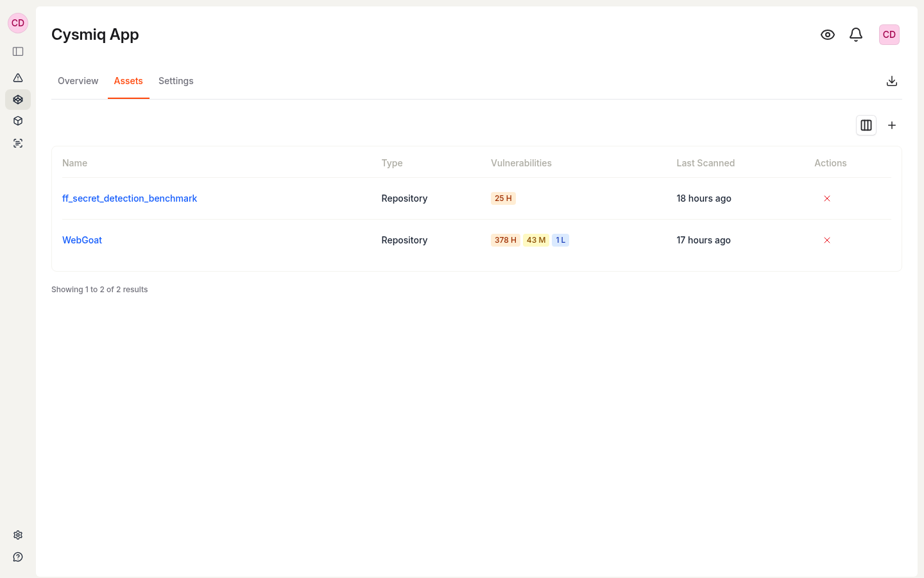Select the scan frame icon in the sidebar
Viewport: 924px width, 578px height.
point(17,143)
